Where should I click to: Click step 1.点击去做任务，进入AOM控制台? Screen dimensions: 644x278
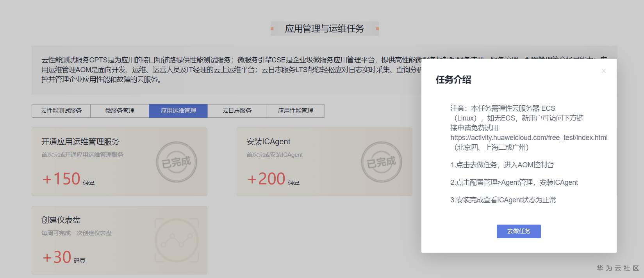[502, 165]
